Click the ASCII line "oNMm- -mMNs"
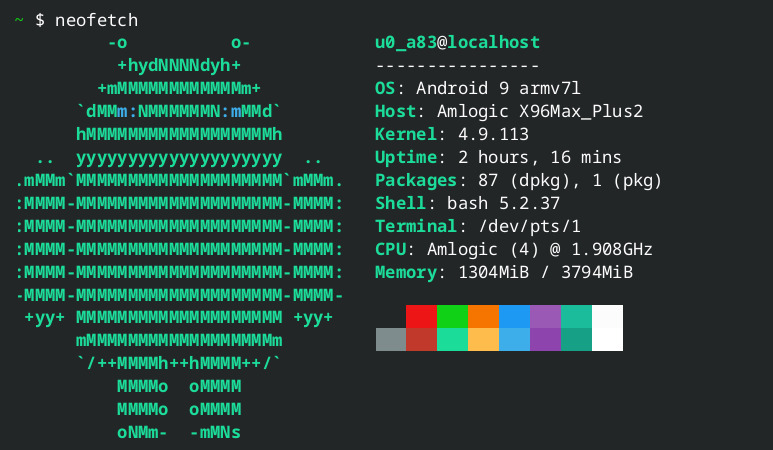The width and height of the screenshot is (773, 450). pos(179,433)
